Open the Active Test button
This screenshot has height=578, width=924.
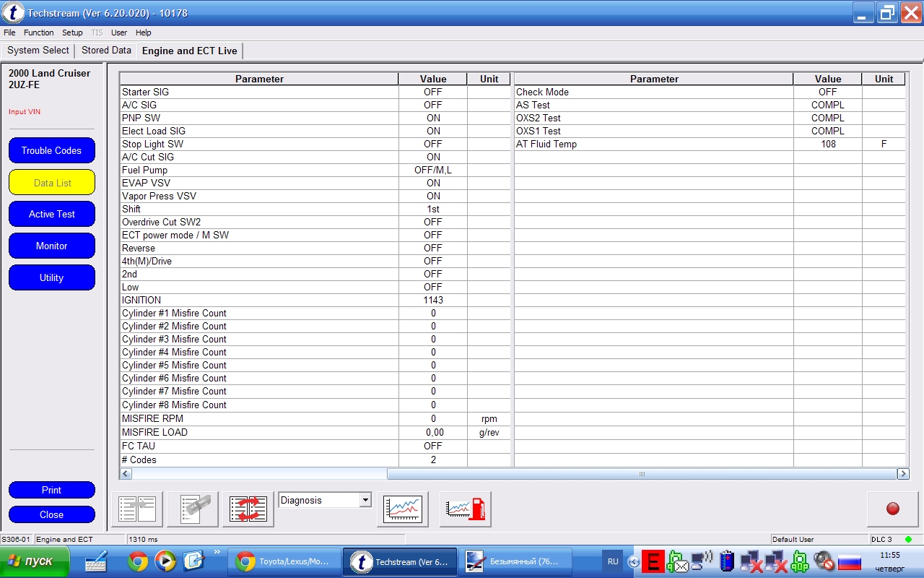(52, 214)
